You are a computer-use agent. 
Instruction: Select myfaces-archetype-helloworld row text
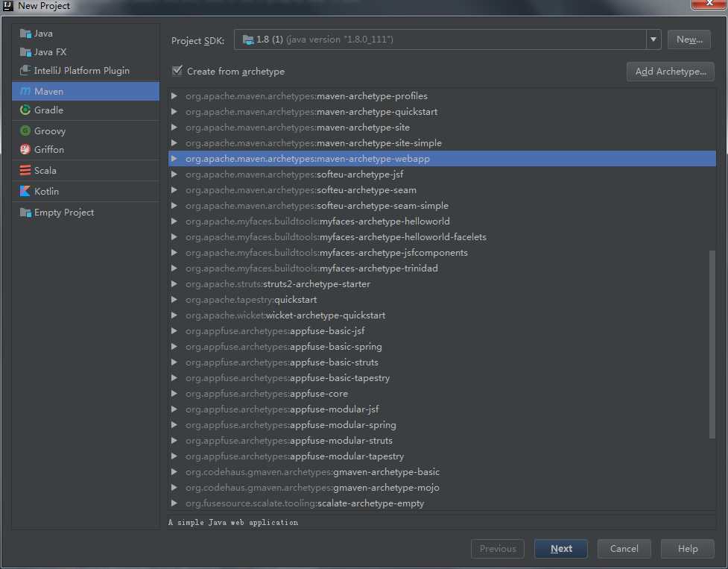(317, 221)
